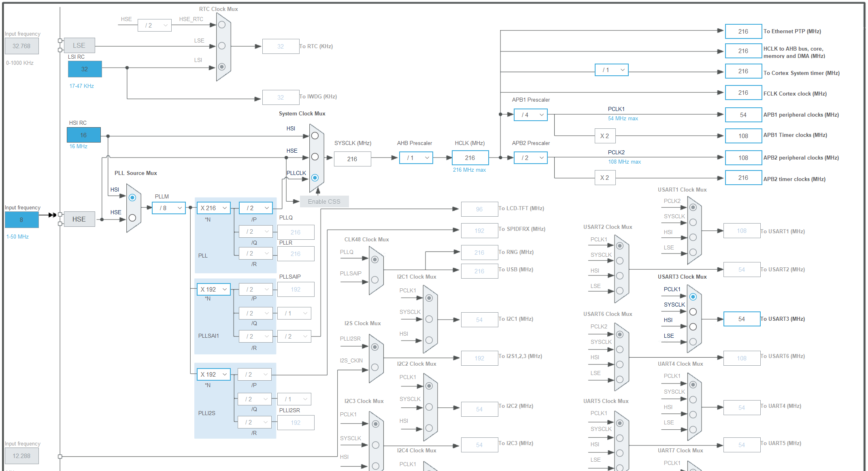The height and width of the screenshot is (471, 868).
Task: Open the PLL X216 multiplier dropdown
Action: coord(213,208)
